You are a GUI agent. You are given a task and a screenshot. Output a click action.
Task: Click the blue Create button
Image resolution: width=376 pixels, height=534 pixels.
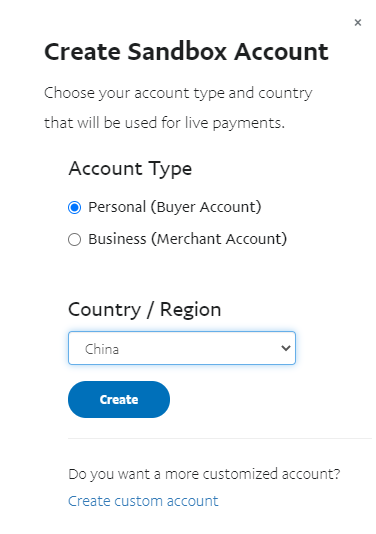tap(119, 399)
